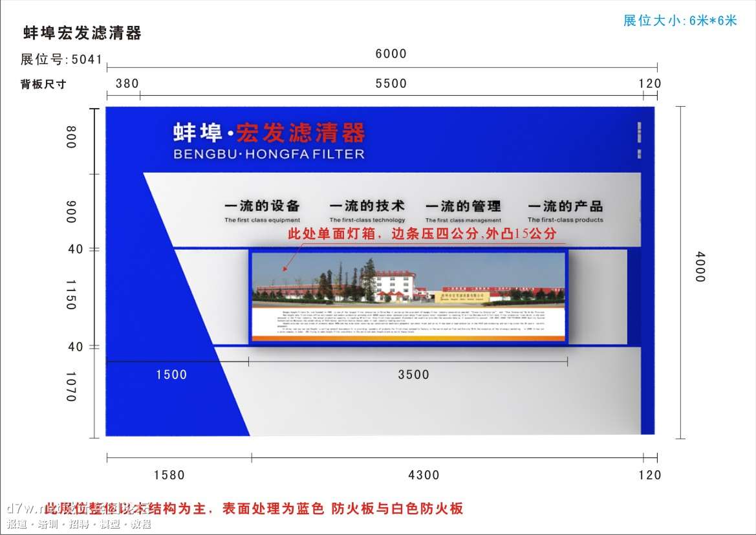The image size is (756, 535).
Task: Select the 1070 height dimension
Action: click(x=71, y=387)
